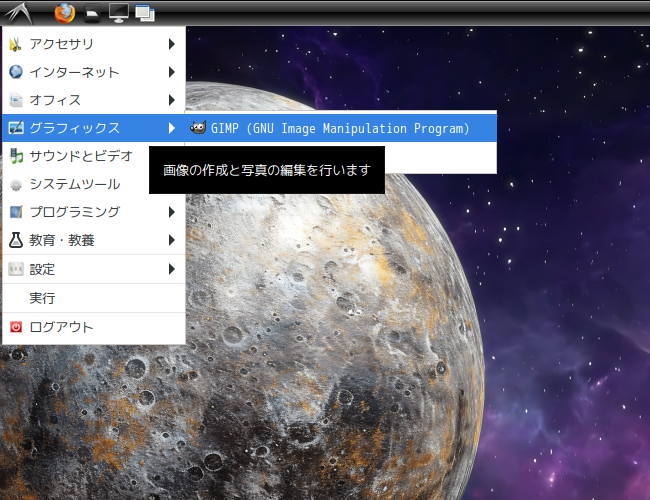
Task: Click the オフィス document icon
Action: [16, 100]
